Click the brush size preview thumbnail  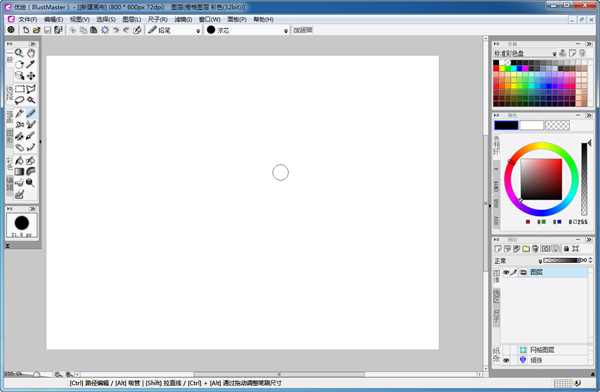(22, 225)
